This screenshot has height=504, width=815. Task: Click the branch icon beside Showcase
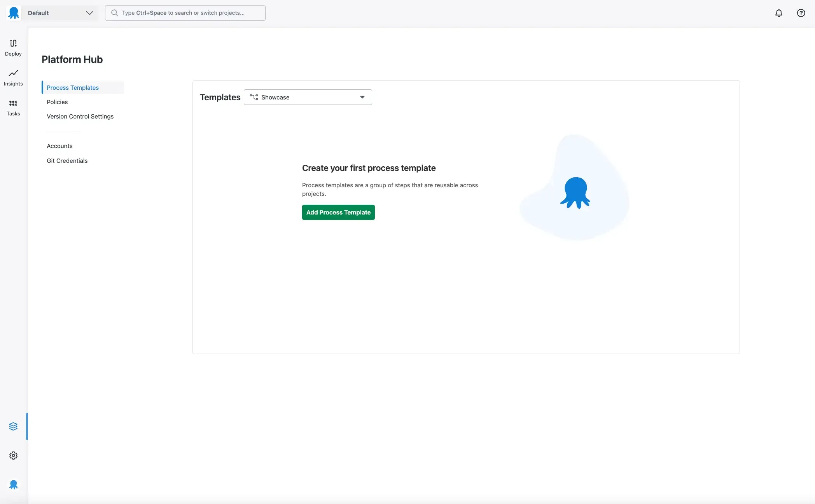254,97
